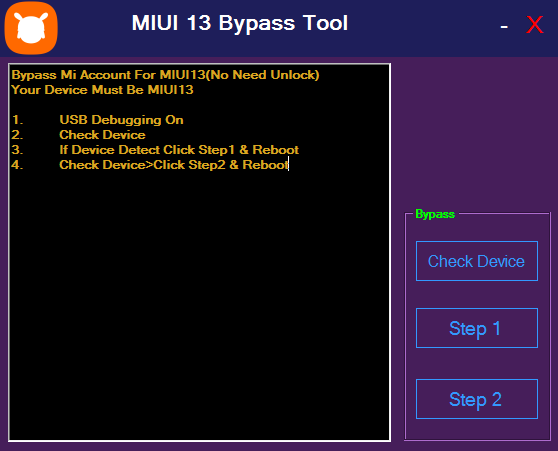Click the 'Bypass Mi Account For MIUI13' line
The image size is (558, 451).
(x=165, y=75)
